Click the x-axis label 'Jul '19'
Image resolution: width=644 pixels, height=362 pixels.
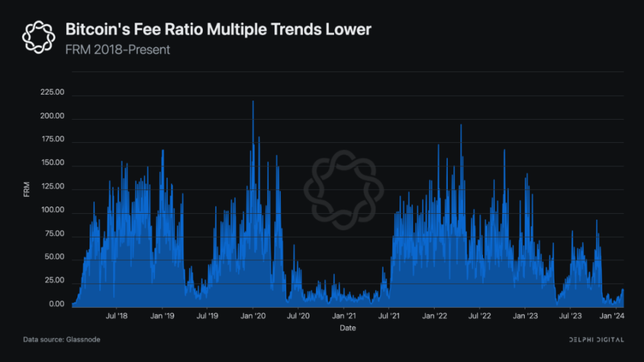(x=207, y=316)
